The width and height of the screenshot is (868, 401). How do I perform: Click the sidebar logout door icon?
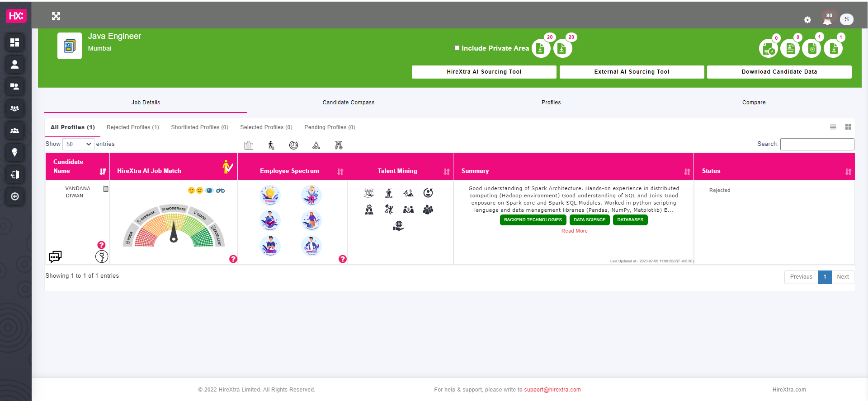point(14,174)
